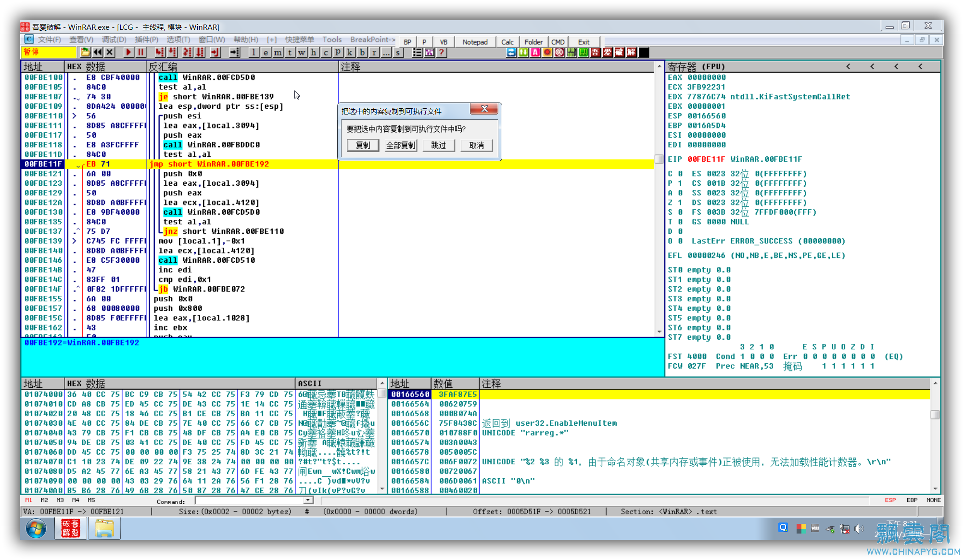Click the Go To Address arrow icon
Image resolution: width=964 pixels, height=560 pixels.
point(235,52)
